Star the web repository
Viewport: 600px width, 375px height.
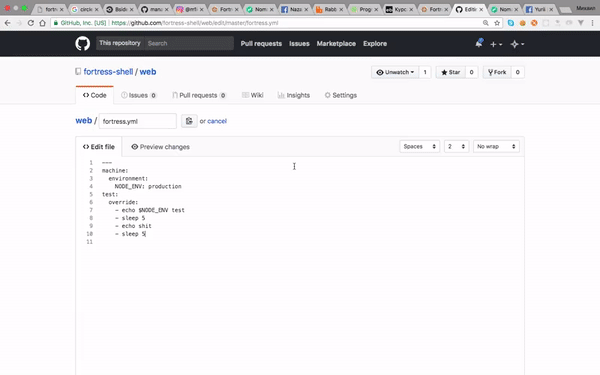tap(451, 72)
